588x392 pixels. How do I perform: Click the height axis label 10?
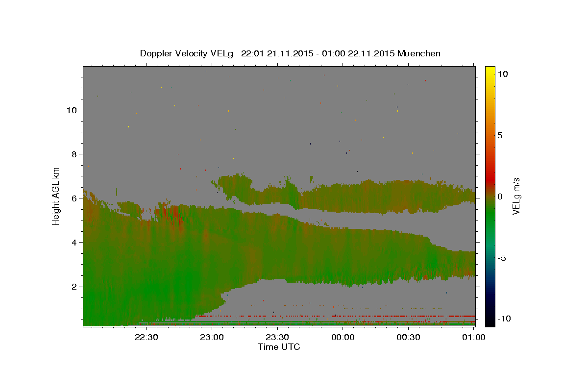tap(71, 110)
